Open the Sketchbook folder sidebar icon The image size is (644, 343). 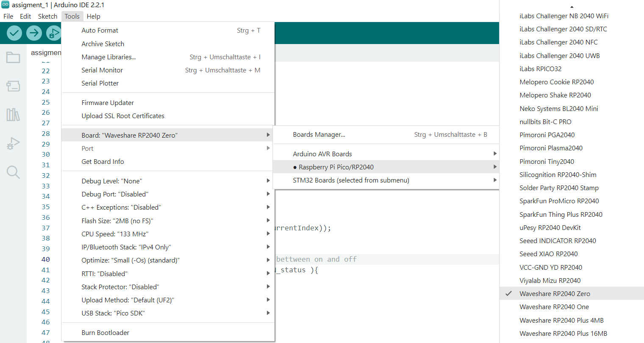click(x=13, y=57)
